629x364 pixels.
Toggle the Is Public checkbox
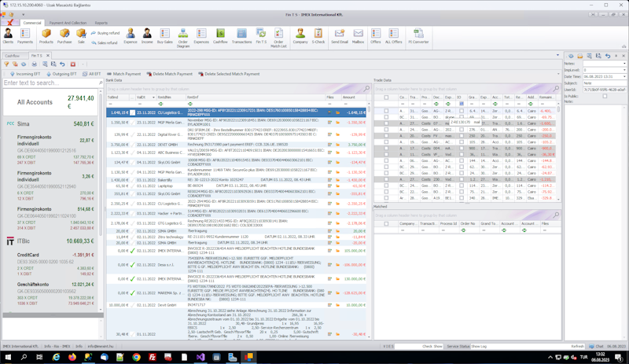click(605, 97)
